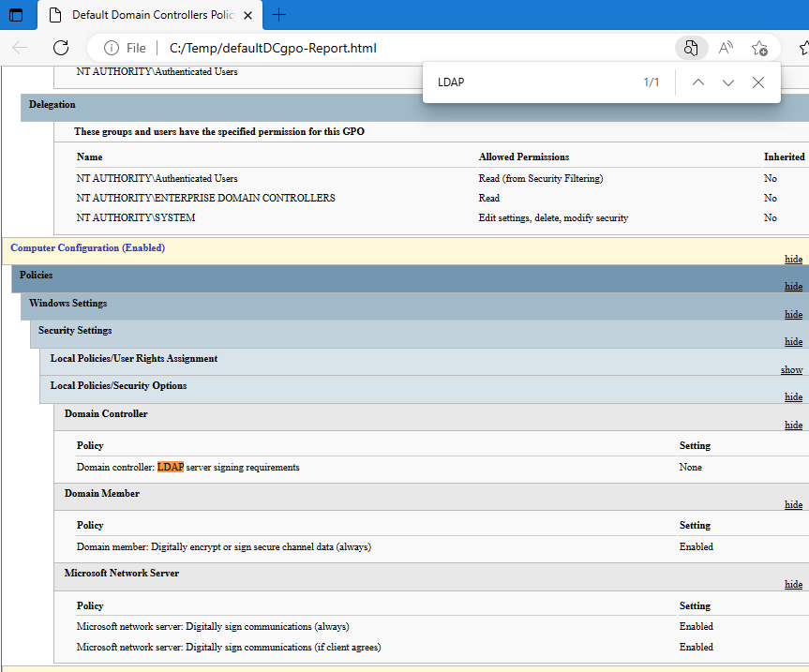
Task: Close the find on page bar
Action: 758,82
